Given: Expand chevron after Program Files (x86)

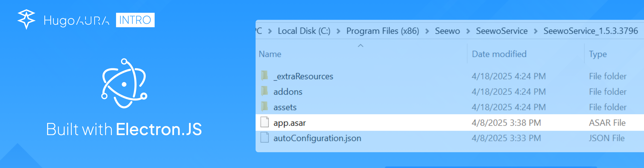Looking at the screenshot, I should pyautogui.click(x=427, y=31).
